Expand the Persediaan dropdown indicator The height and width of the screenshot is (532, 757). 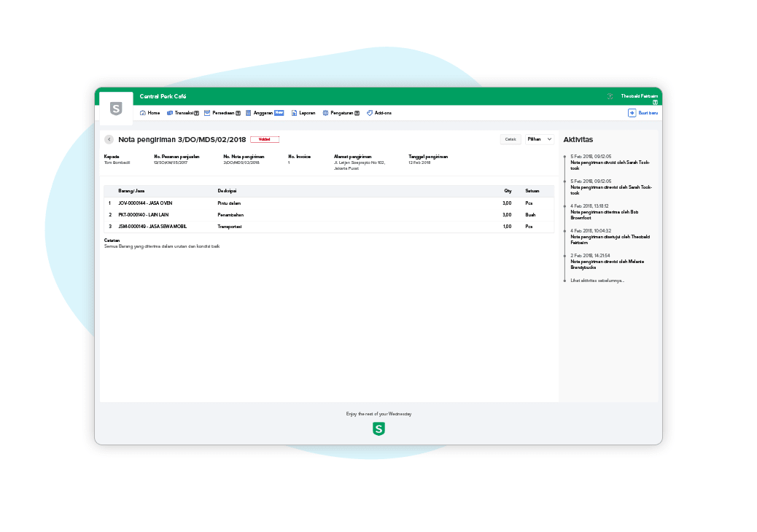click(238, 114)
